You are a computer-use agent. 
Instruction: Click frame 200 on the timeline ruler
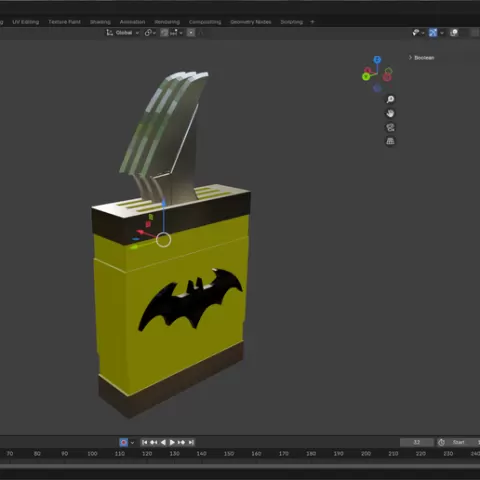click(366, 454)
